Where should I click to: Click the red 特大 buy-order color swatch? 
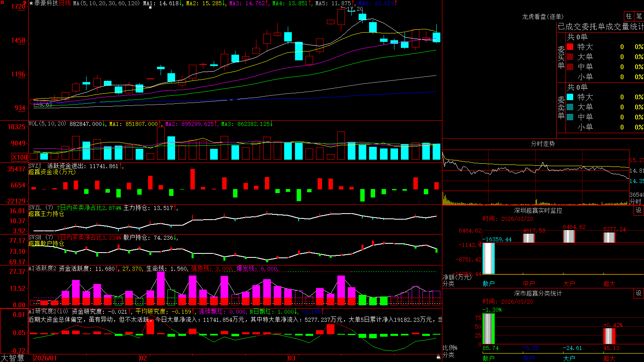[x=570, y=47]
